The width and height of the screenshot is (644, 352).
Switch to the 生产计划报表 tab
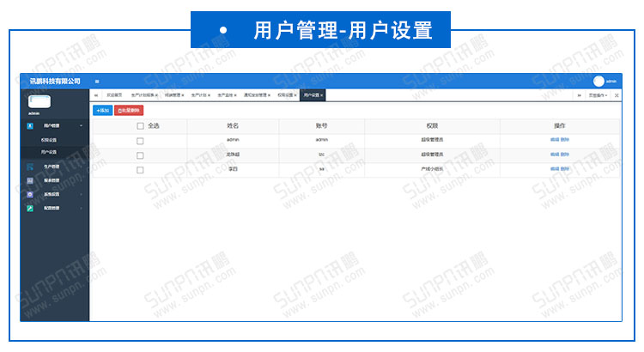click(x=143, y=95)
